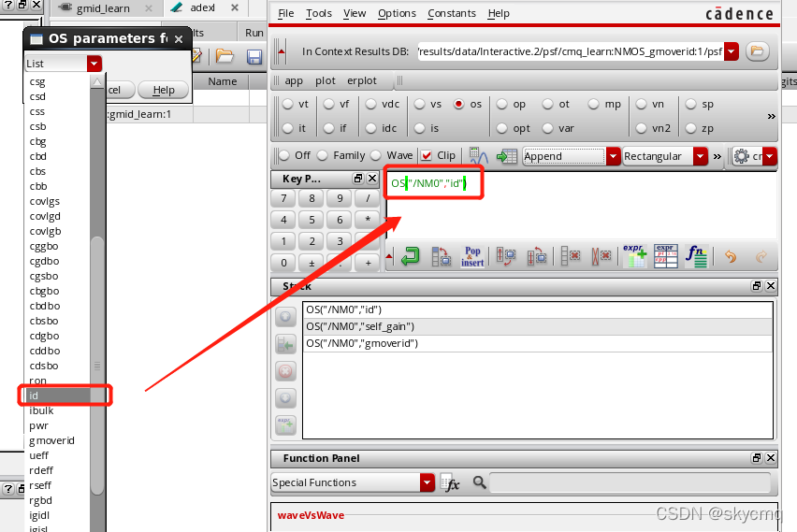Open the results DB path dropdown arrow
This screenshot has height=532, width=797.
click(x=731, y=50)
